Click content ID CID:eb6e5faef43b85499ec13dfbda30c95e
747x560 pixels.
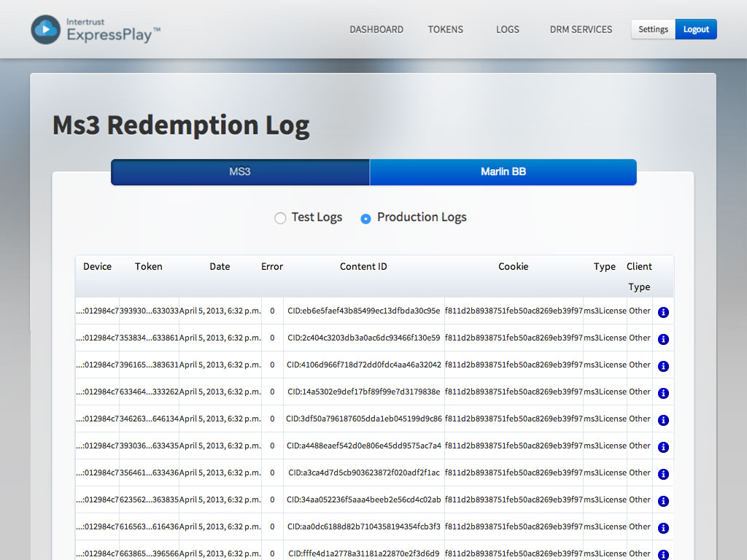[x=364, y=311]
